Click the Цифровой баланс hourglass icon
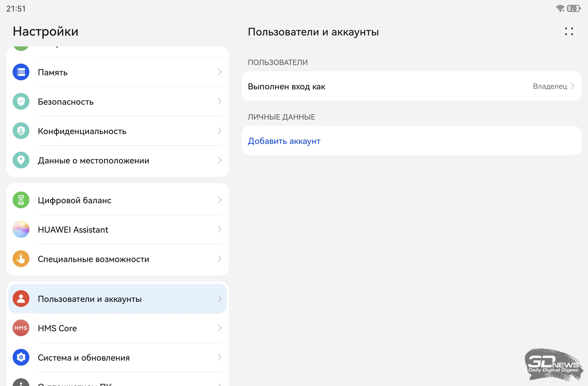Screen dimensions: 588x386 pyautogui.click(x=21, y=200)
